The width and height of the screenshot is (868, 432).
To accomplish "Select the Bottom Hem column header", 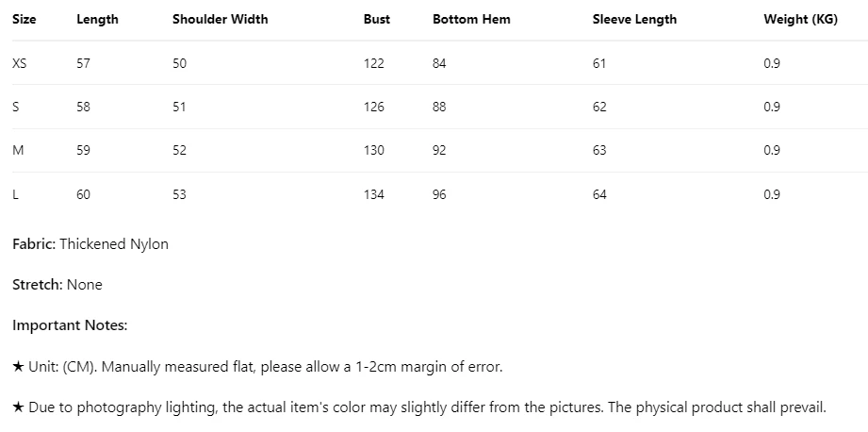I will (471, 19).
